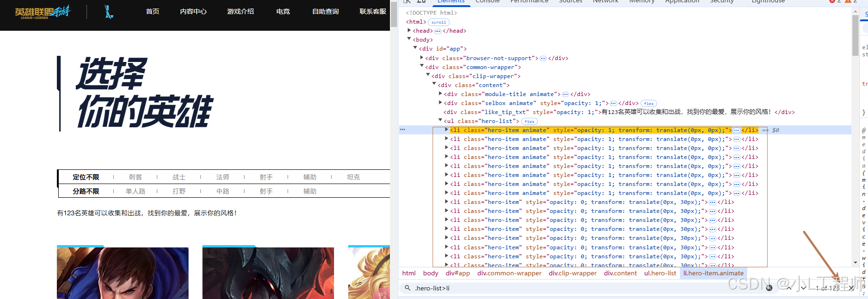868x299 pixels.
Task: Click the third hero card with blonde character
Action: 369,272
